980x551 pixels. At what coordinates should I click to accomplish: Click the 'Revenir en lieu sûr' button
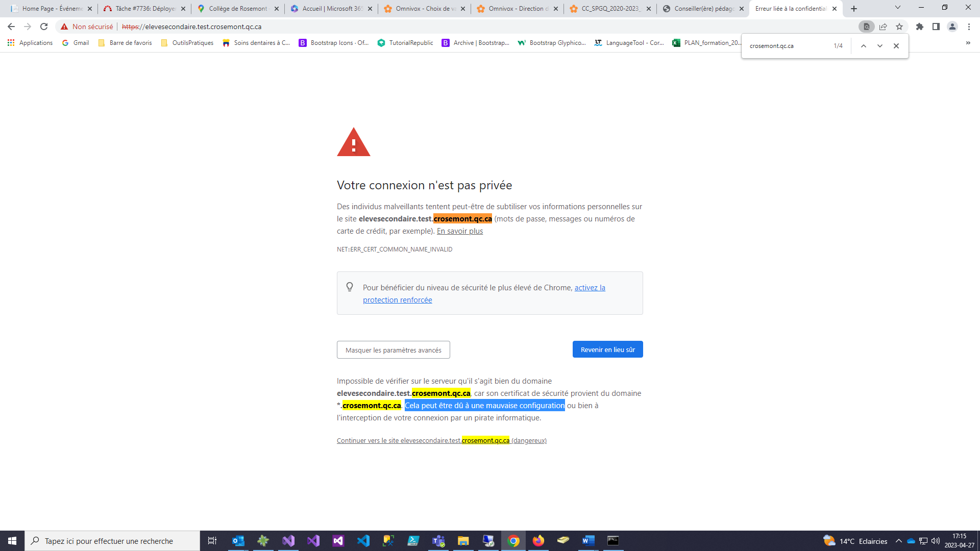coord(607,349)
